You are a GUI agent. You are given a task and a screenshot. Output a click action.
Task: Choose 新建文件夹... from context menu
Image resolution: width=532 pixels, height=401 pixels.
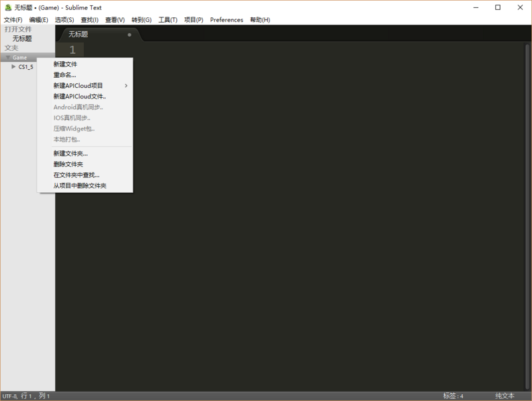tap(85, 154)
